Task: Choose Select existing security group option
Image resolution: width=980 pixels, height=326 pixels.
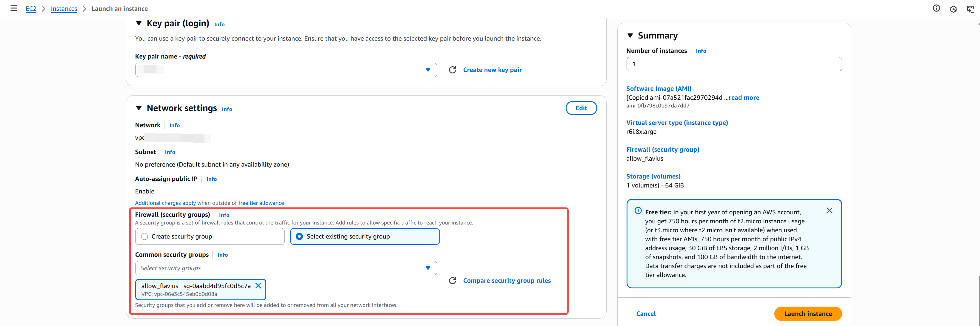Action: coord(299,237)
